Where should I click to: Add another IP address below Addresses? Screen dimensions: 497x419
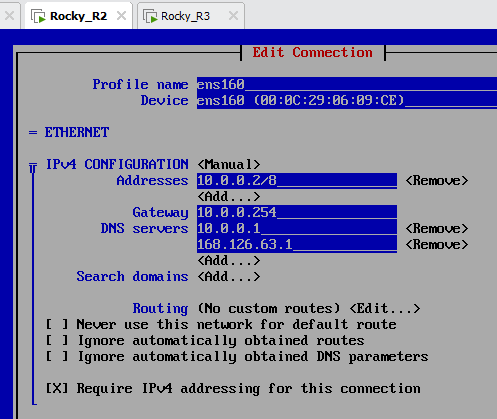pyautogui.click(x=229, y=196)
